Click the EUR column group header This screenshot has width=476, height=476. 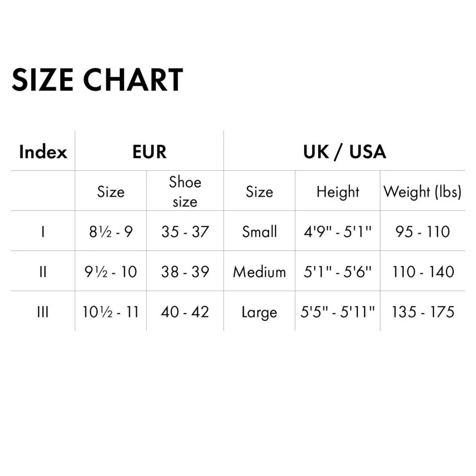coord(149,152)
